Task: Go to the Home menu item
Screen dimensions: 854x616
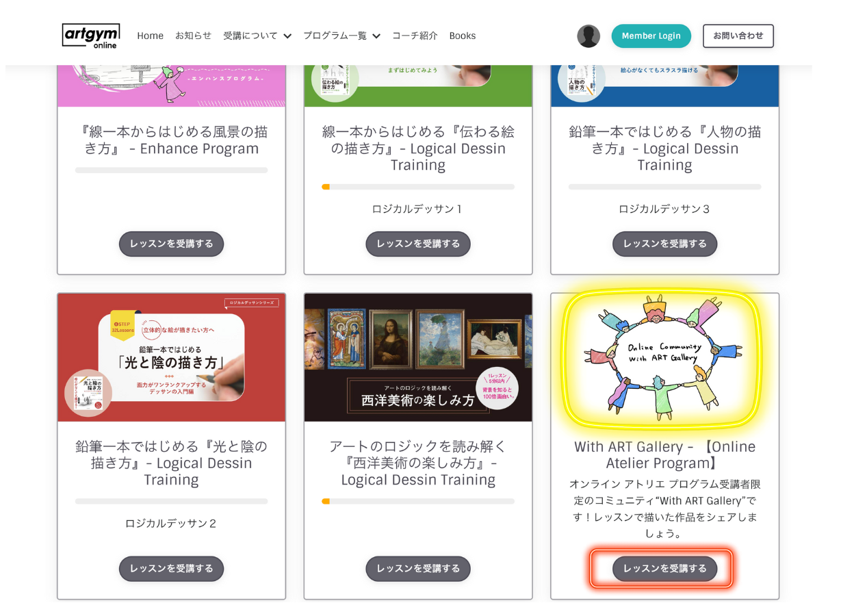Action: 150,36
